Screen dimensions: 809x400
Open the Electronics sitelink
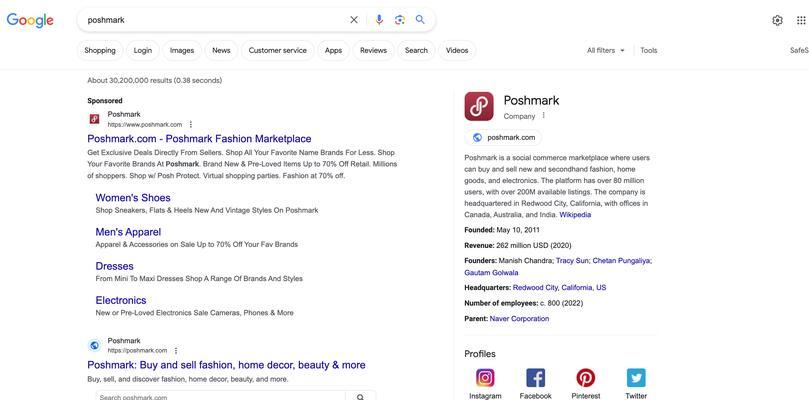[121, 300]
